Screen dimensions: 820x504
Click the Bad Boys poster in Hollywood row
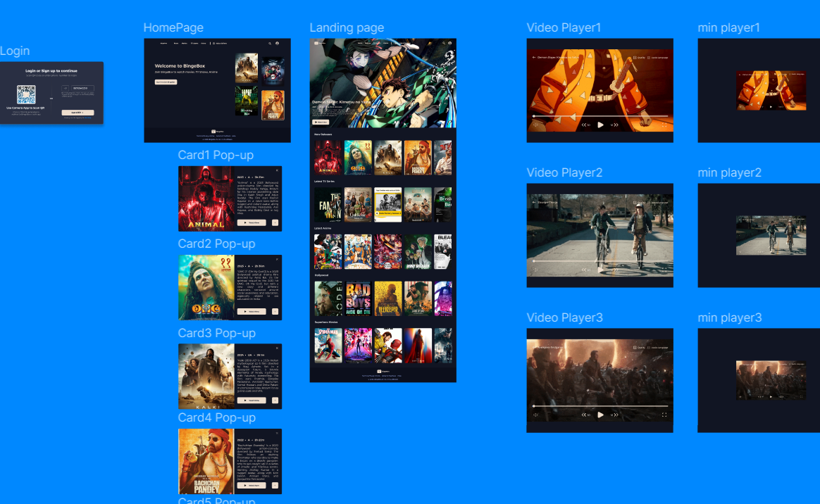tap(359, 298)
